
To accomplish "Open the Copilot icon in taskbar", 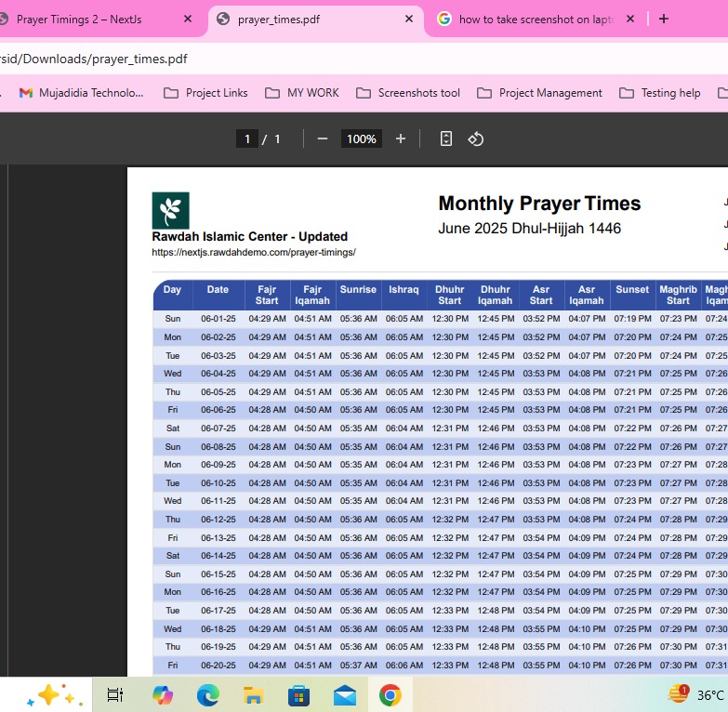I will click(163, 694).
